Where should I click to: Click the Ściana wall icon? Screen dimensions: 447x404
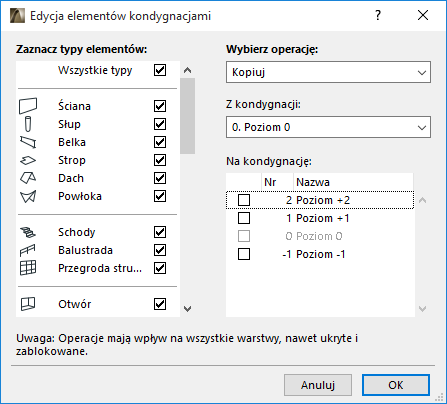coord(28,106)
